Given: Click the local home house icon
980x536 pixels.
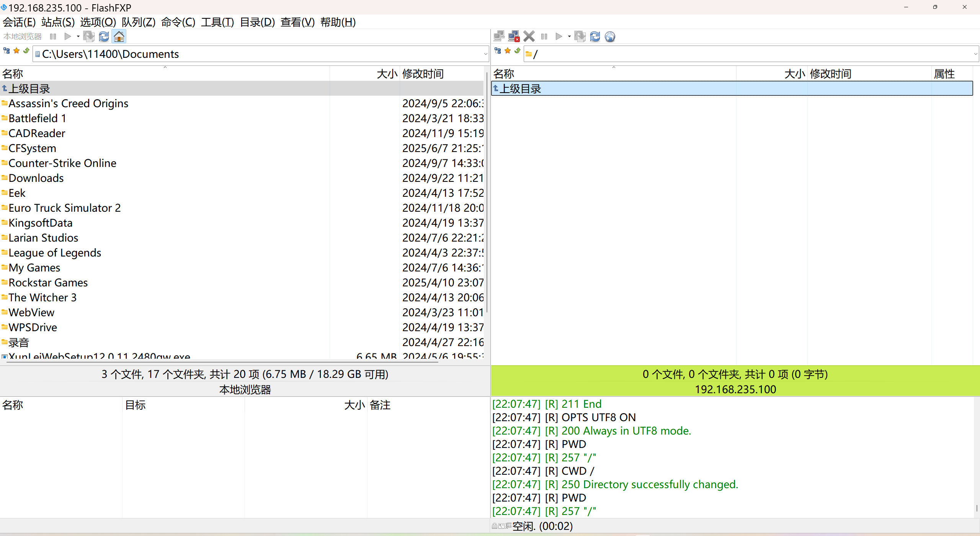Looking at the screenshot, I should (119, 36).
